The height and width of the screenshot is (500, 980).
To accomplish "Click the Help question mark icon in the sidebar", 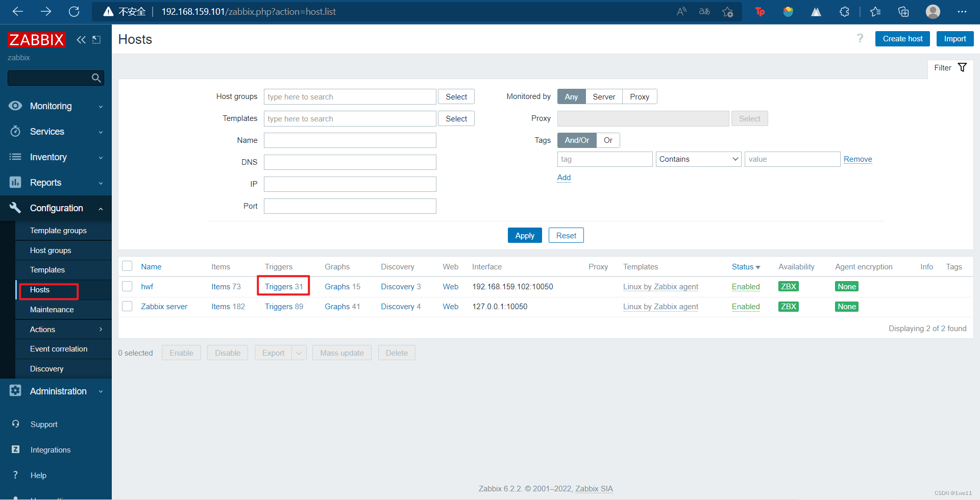I will (16, 475).
